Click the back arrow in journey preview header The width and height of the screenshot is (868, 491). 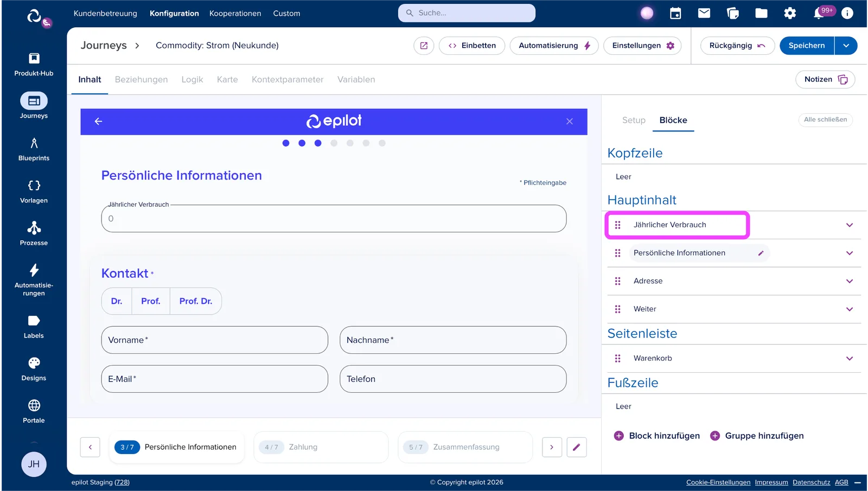click(98, 122)
